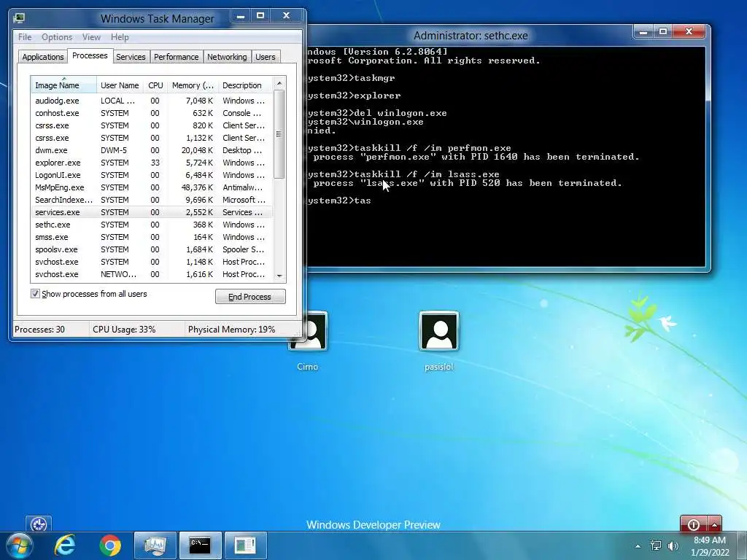Click the red shutdown power button
747x560 pixels.
(694, 524)
